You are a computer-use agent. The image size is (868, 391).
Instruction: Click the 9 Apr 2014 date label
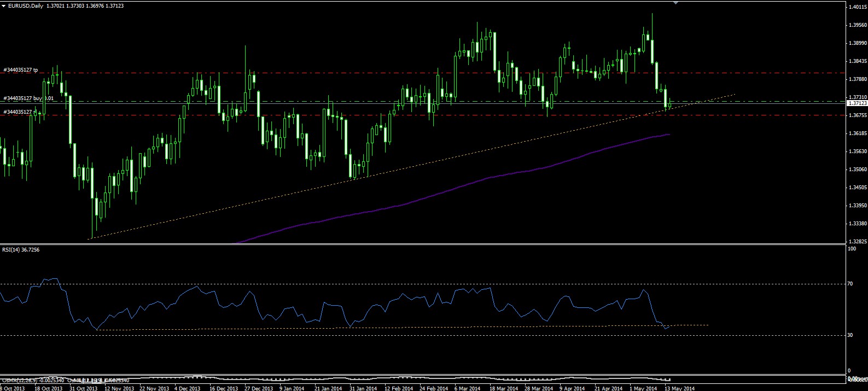coord(573,388)
